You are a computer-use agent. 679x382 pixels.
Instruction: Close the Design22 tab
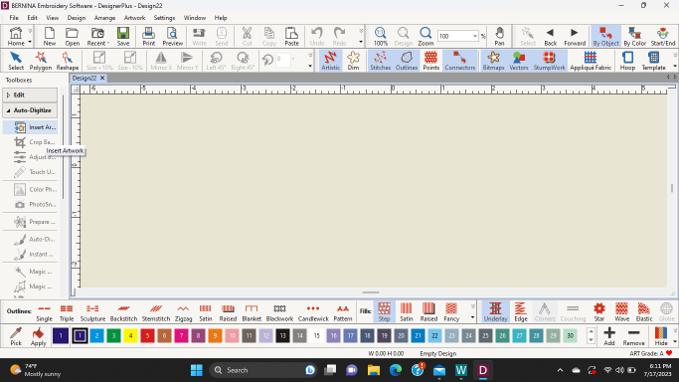103,78
